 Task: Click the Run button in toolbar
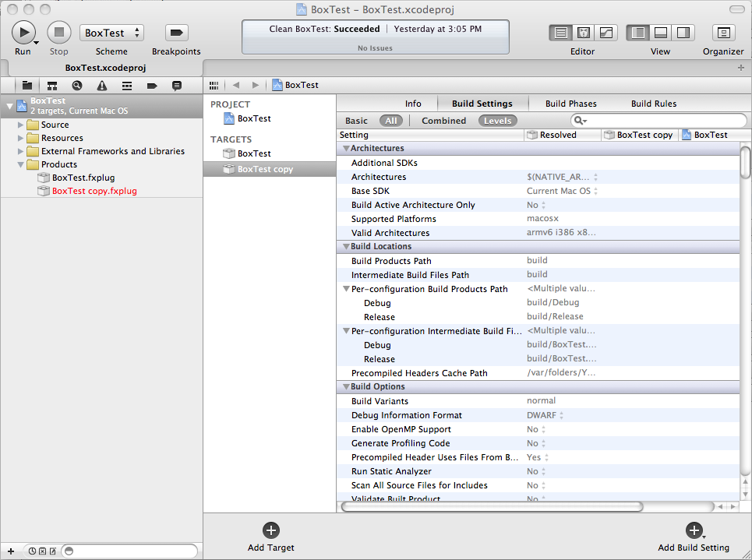tap(23, 33)
